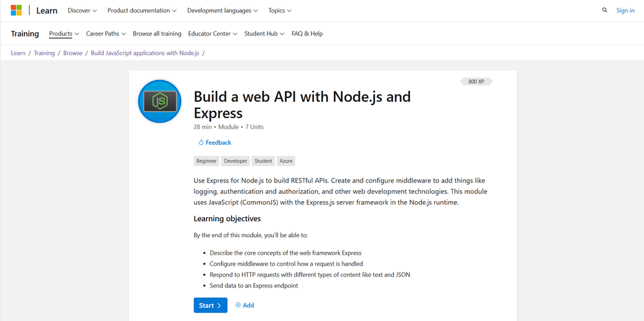Click the Microsoft logo
Viewport: 644px width, 321px height.
(16, 11)
